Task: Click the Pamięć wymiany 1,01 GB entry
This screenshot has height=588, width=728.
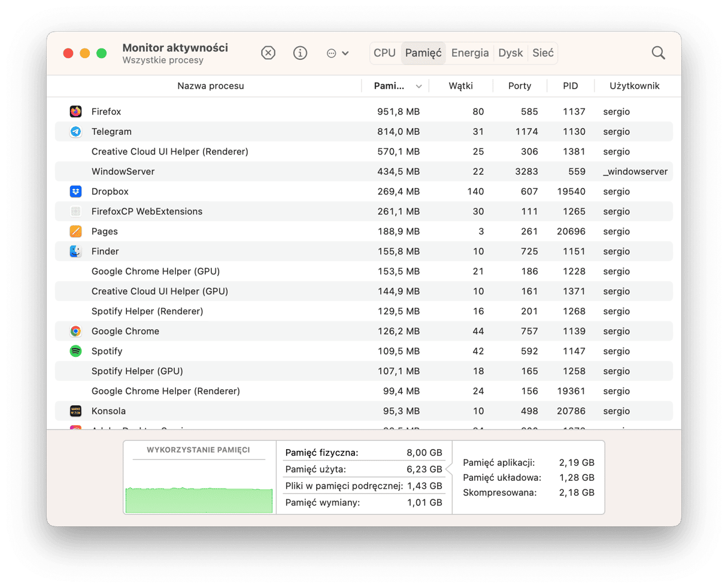Action: coord(364,502)
